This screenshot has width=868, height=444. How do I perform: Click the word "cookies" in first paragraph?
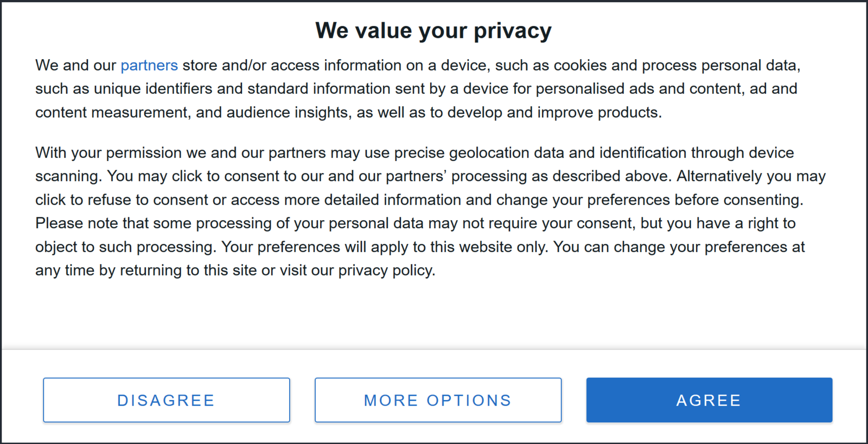click(580, 66)
